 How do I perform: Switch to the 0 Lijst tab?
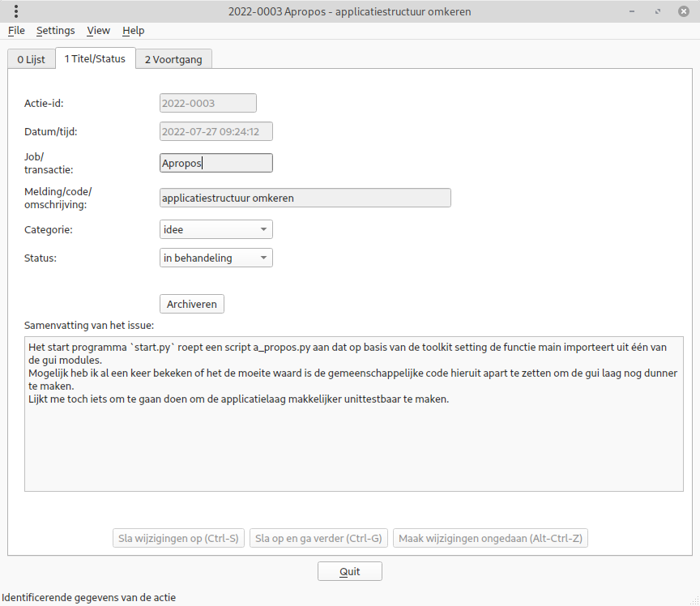pyautogui.click(x=31, y=59)
